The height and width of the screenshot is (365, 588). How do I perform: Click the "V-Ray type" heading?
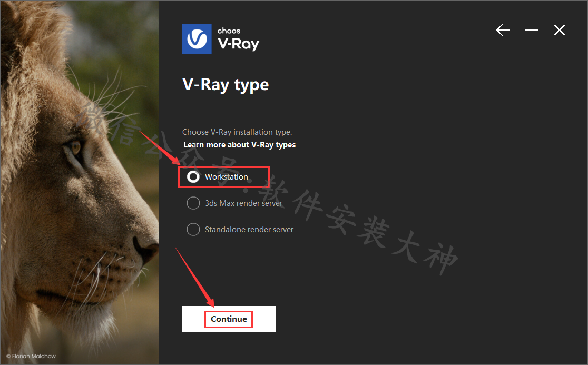pos(226,85)
